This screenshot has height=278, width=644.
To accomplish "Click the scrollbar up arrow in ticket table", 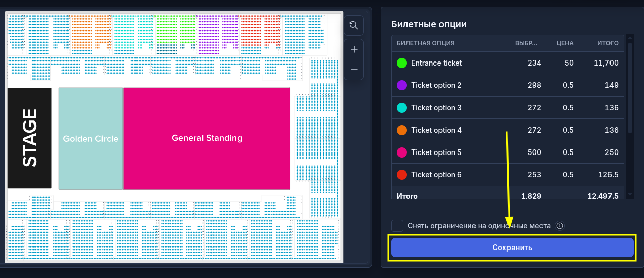I will tap(630, 38).
